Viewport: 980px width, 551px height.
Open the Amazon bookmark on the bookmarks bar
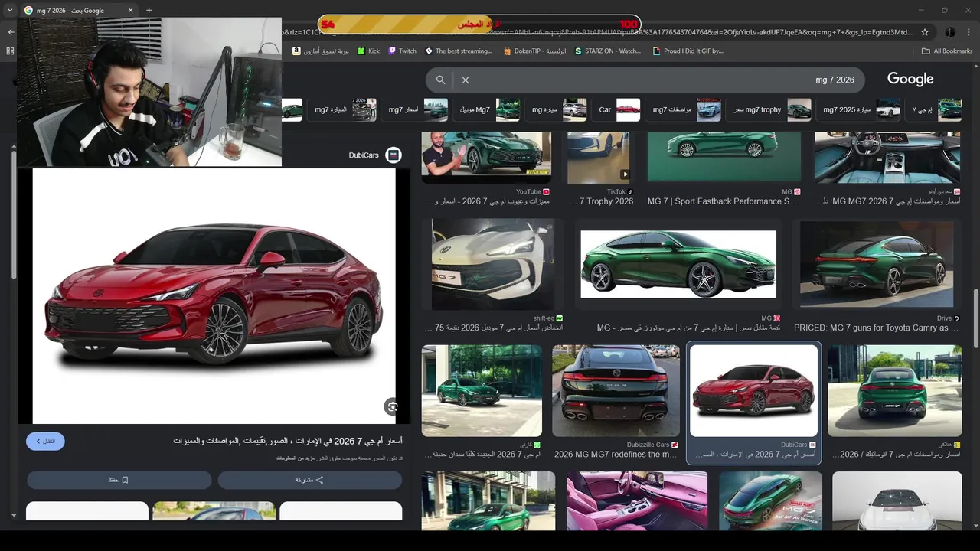321,51
